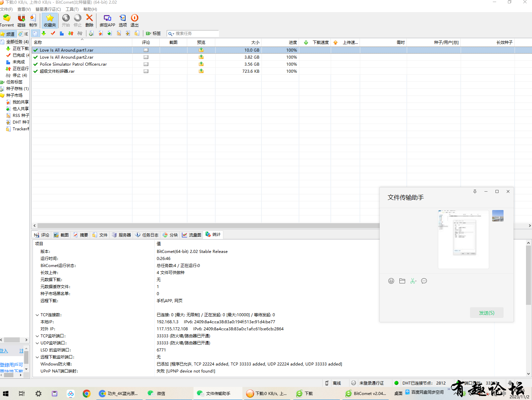Sort by 大小 column header
This screenshot has height=400, width=532.
point(238,43)
